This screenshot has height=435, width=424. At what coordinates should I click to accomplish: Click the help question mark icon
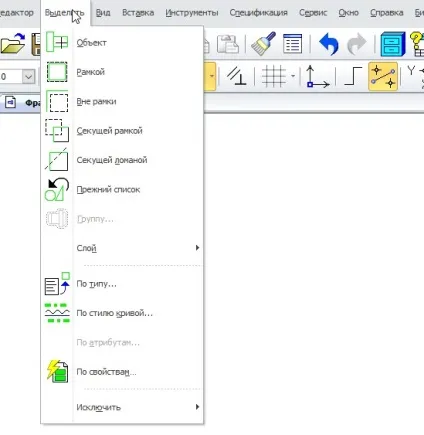[417, 44]
